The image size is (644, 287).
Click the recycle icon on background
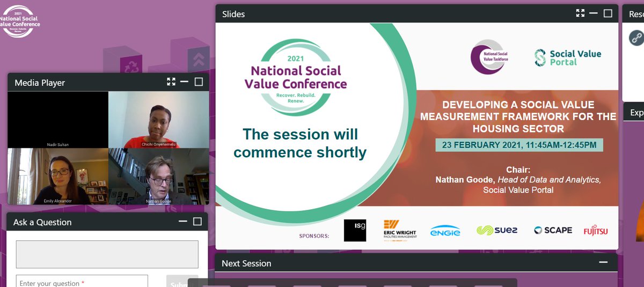pyautogui.click(x=132, y=67)
